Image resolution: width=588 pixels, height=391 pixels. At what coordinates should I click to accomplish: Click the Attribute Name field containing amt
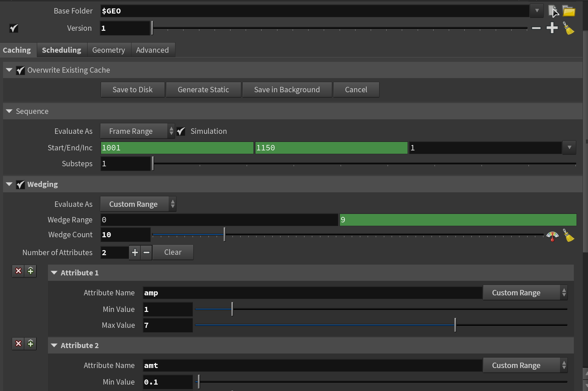click(x=313, y=365)
